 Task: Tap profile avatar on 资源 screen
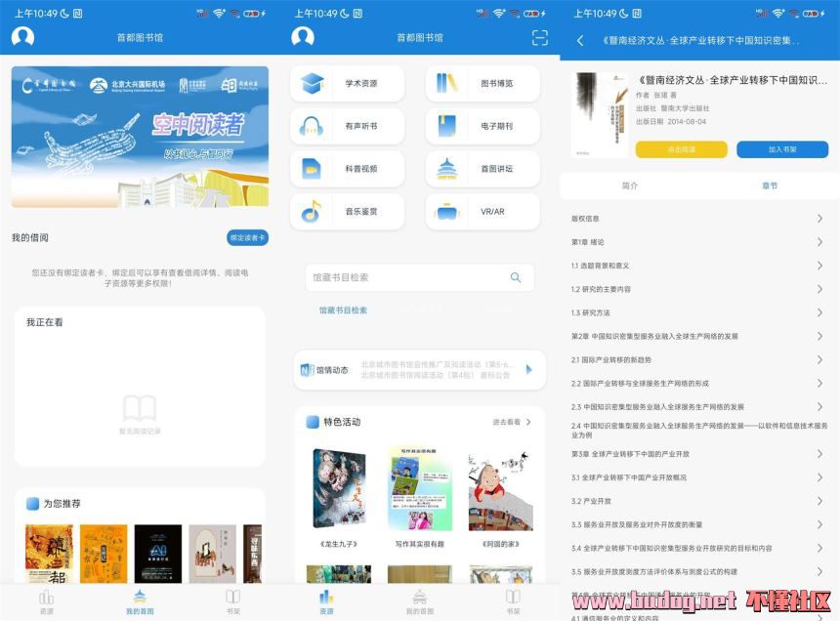point(303,37)
